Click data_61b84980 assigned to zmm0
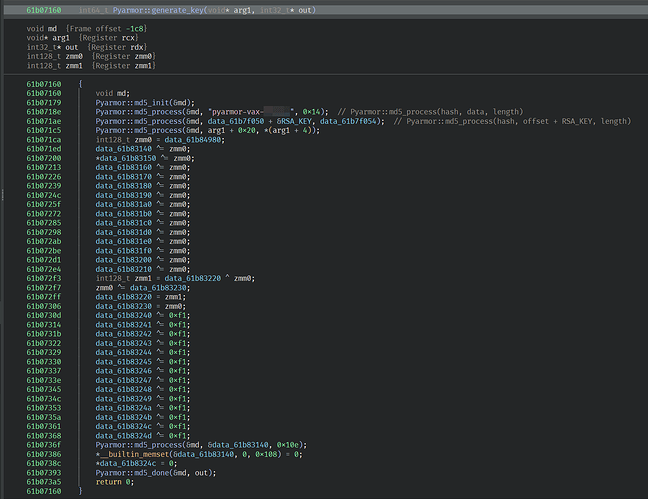Image resolution: width=648 pixels, height=499 pixels. pyautogui.click(x=192, y=140)
